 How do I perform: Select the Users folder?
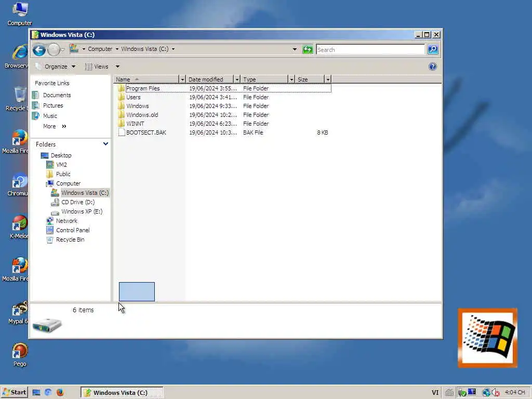click(134, 97)
